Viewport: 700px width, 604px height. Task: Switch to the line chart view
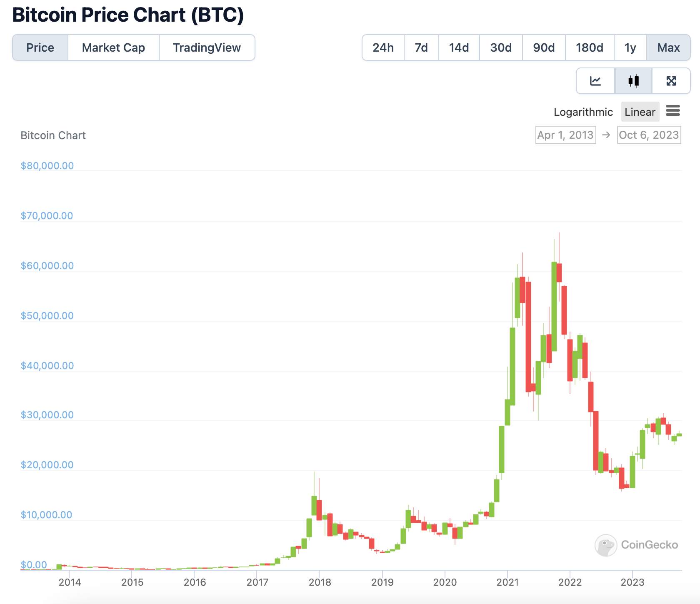click(595, 81)
